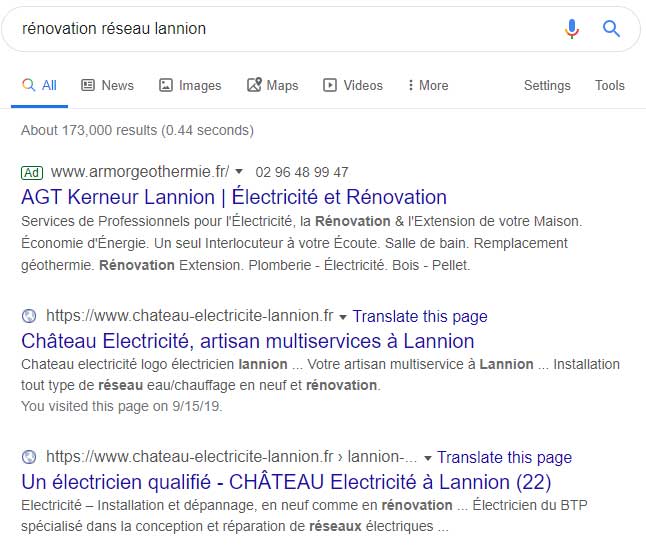The image size is (646, 546).
Task: Focus the search query input field
Action: tap(284, 29)
